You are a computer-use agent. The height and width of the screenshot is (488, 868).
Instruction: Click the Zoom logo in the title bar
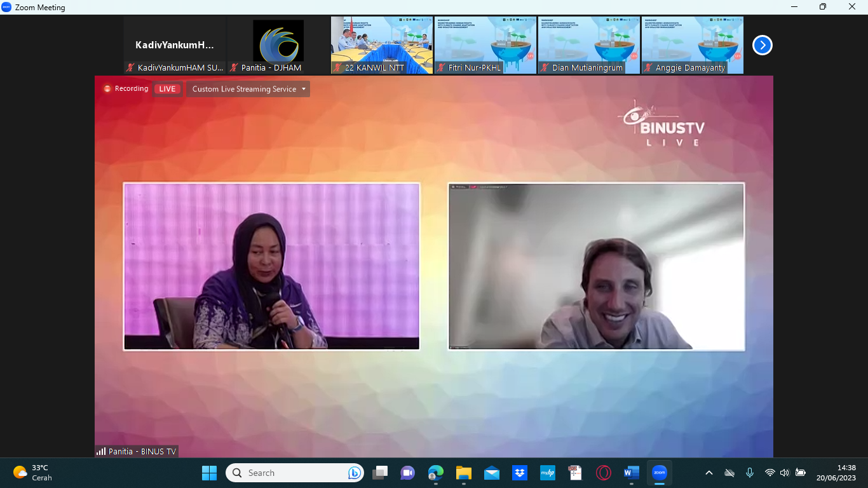tap(7, 7)
